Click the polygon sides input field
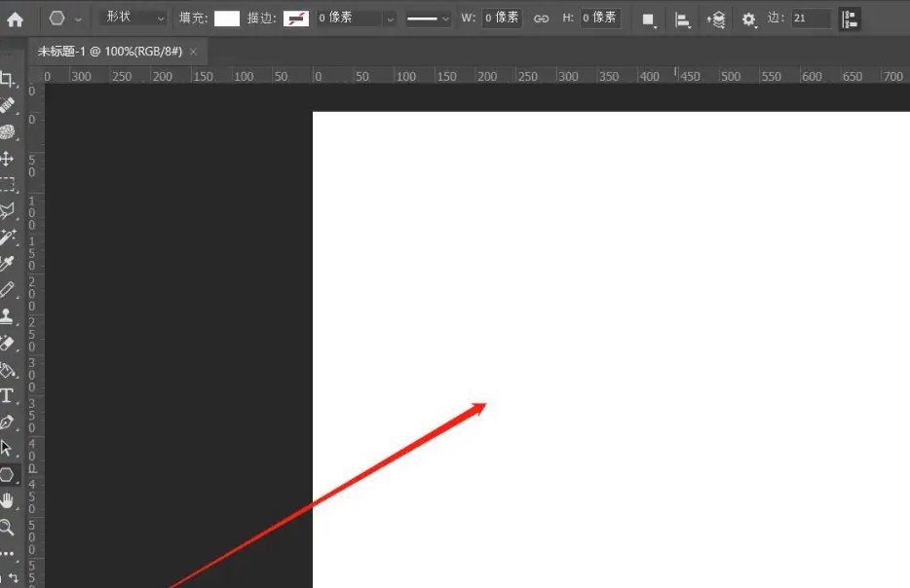 coord(811,18)
